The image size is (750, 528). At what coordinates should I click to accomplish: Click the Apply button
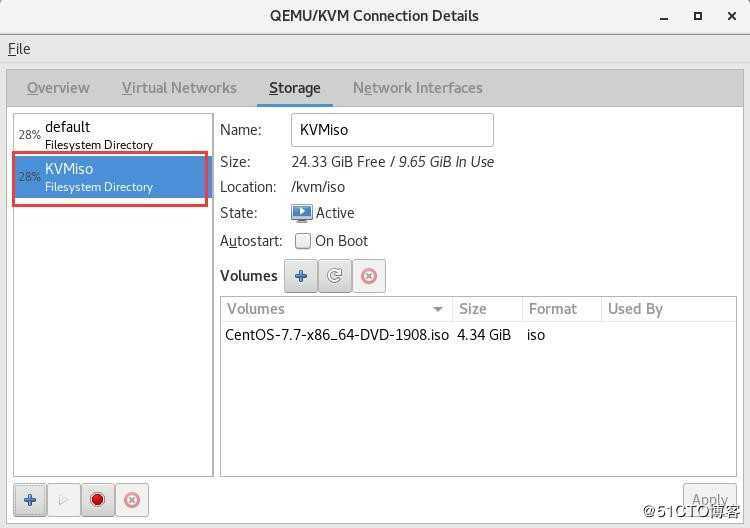point(710,499)
